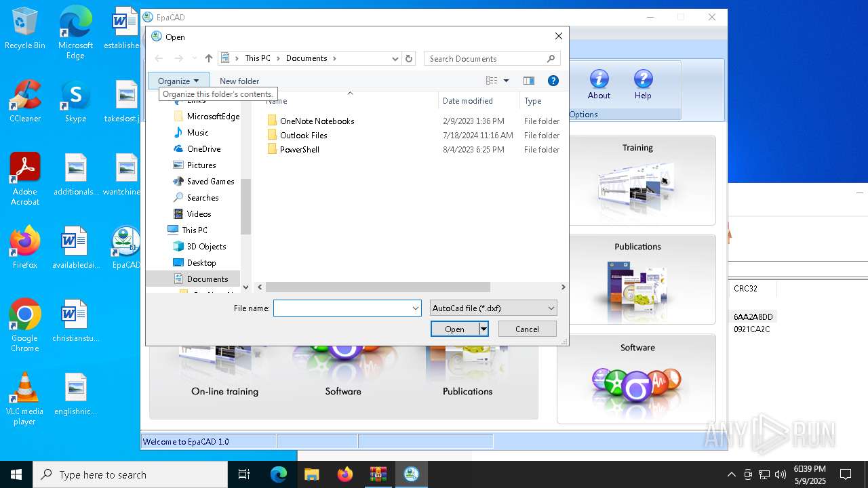Open Firefox desktop shortcut

click(x=25, y=247)
